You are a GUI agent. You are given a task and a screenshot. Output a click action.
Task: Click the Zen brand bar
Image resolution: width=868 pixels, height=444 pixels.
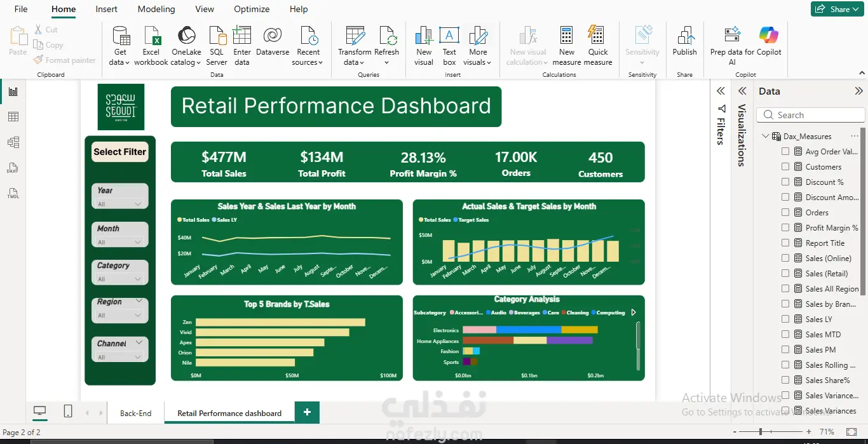pos(280,322)
